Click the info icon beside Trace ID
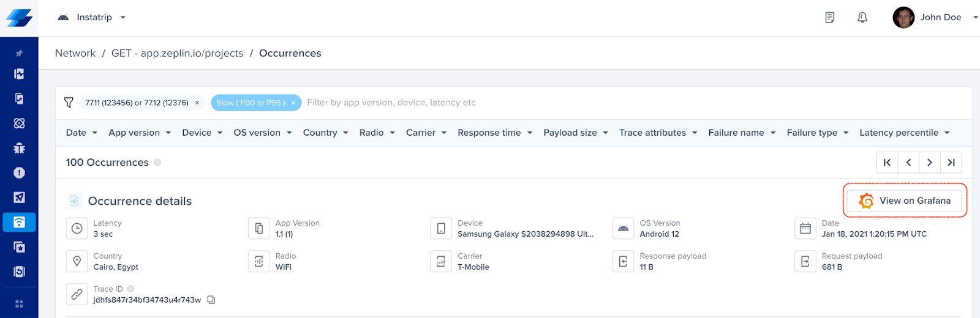The width and height of the screenshot is (980, 318). (130, 289)
